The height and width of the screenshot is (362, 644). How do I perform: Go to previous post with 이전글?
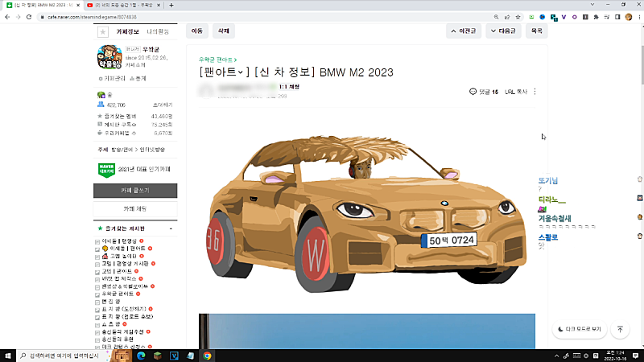pyautogui.click(x=464, y=31)
